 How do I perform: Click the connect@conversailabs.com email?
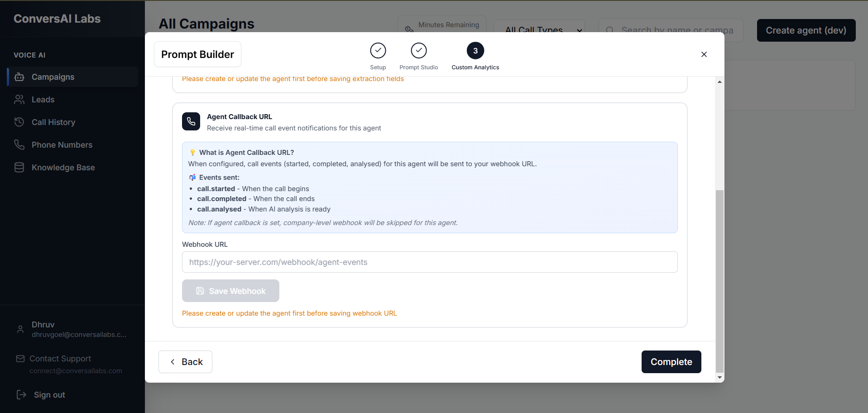[76, 371]
